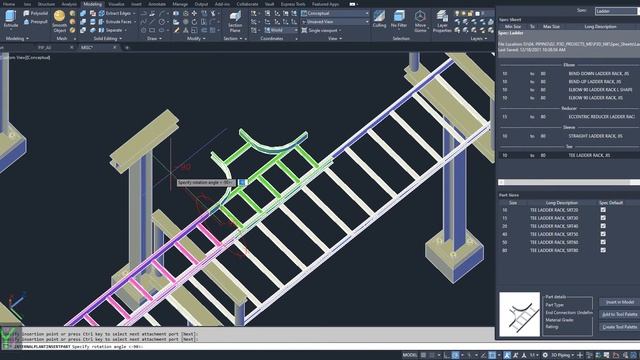
Task: Select ECCENTRIC REDUCER LADDER RACK row
Action: pos(569,117)
